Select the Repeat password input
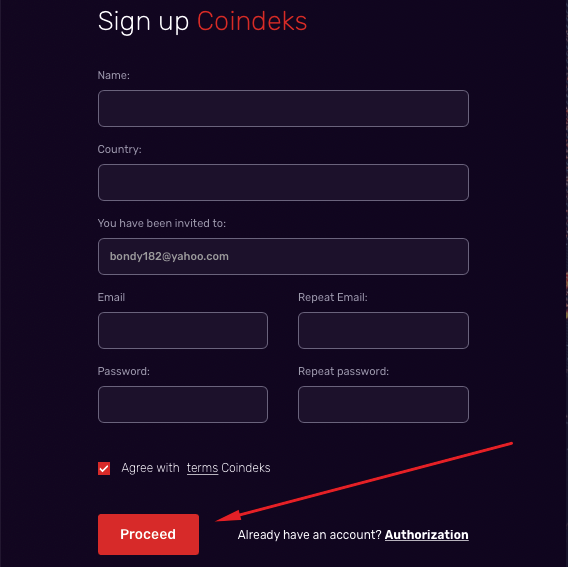Screen dimensions: 568x567 coord(383,404)
